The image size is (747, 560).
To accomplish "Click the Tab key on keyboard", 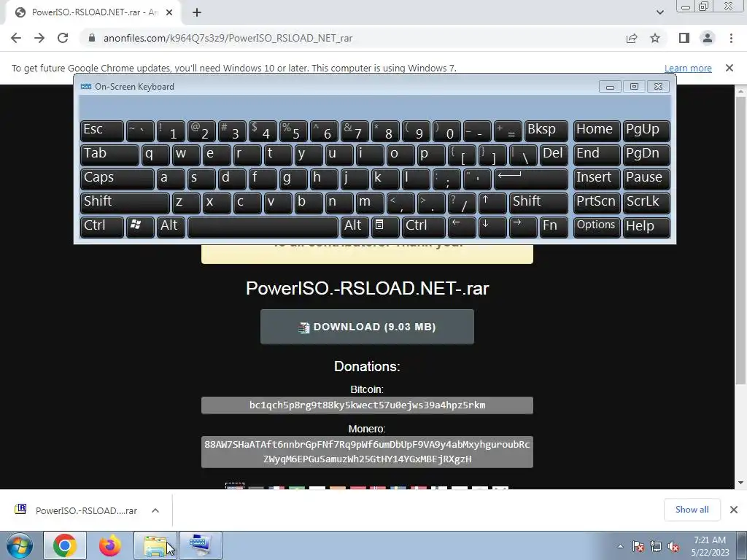I will [109, 155].
